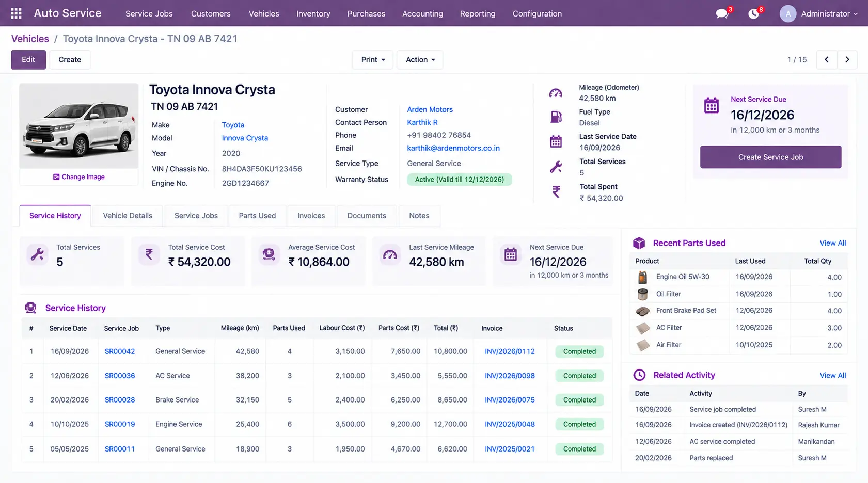The width and height of the screenshot is (868, 483).
Task: Switch to the Documents tab
Action: click(367, 216)
